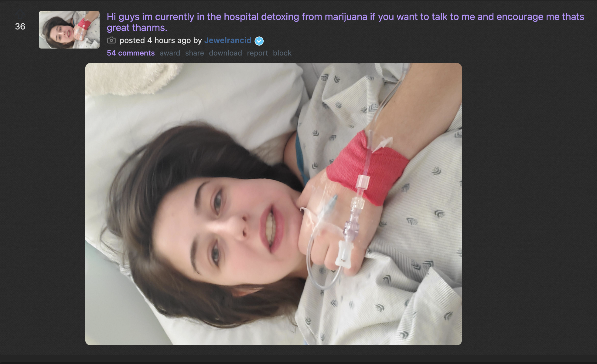The image size is (597, 364).
Task: Download the post image
Action: click(225, 53)
